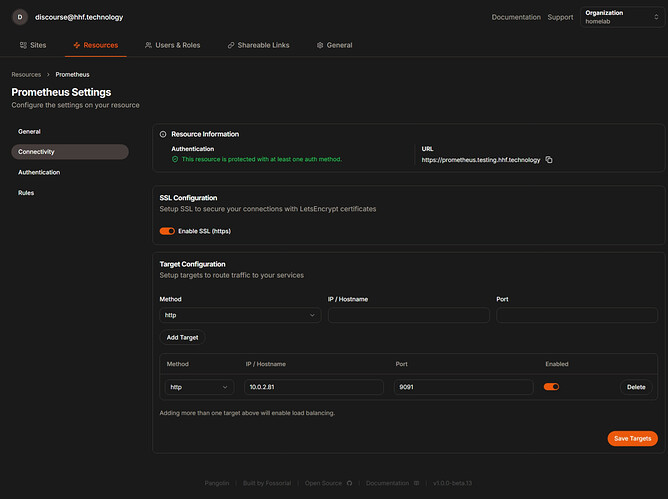Image resolution: width=668 pixels, height=499 pixels.
Task: Copy the Prometheus resource URL
Action: click(x=549, y=160)
